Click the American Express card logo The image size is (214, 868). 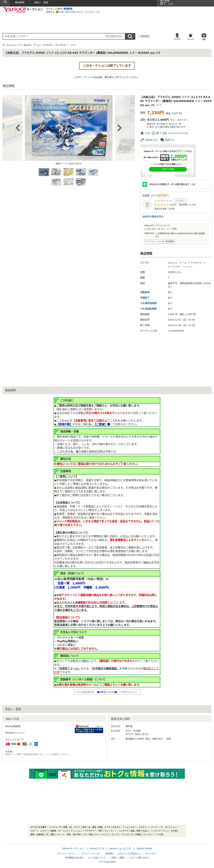point(36,744)
